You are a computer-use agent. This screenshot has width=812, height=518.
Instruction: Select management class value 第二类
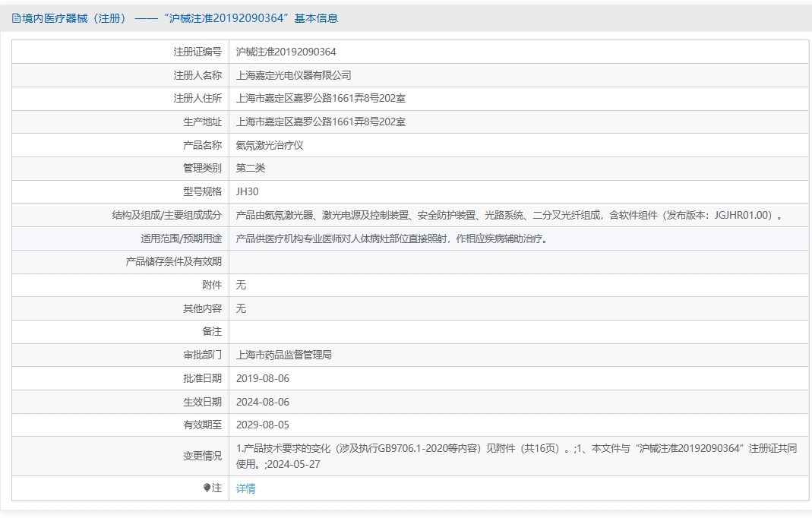click(x=251, y=168)
